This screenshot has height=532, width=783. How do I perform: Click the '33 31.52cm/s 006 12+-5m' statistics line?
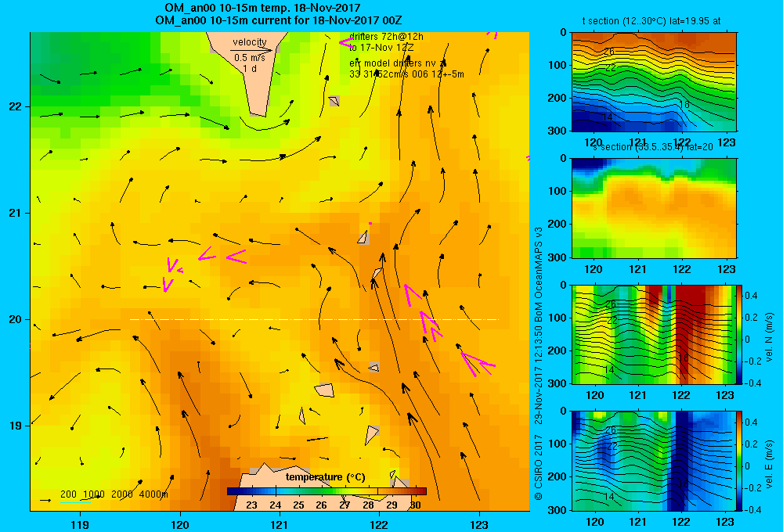[x=406, y=74]
